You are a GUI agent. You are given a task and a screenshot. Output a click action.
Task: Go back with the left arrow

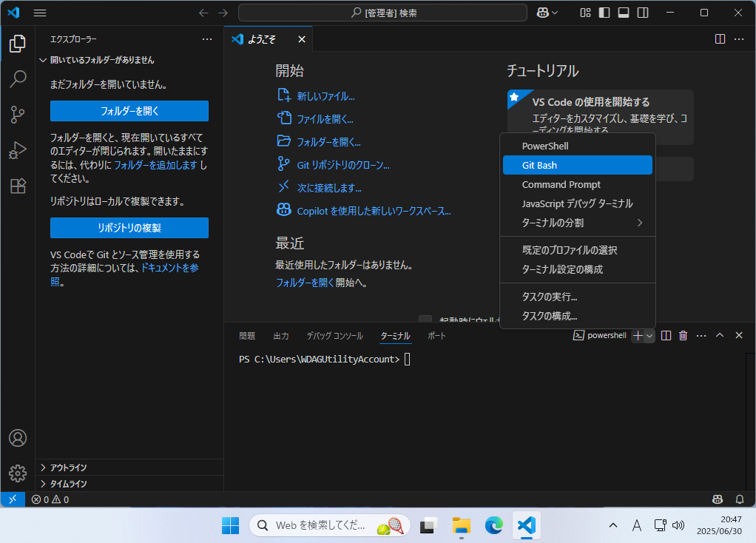[x=204, y=13]
